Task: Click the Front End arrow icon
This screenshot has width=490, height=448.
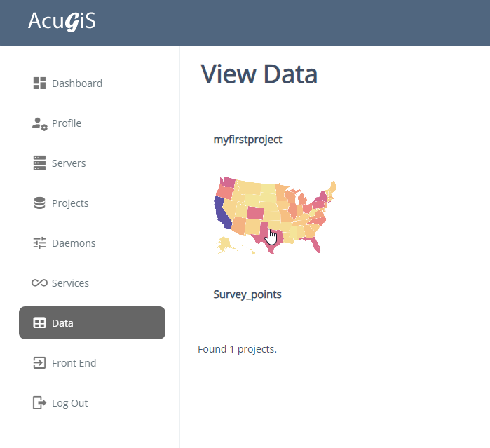Action: point(39,363)
